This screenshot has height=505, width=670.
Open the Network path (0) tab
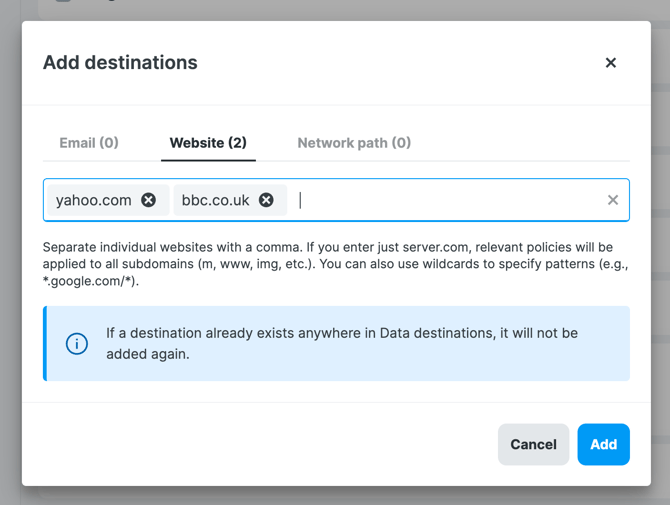click(x=354, y=143)
